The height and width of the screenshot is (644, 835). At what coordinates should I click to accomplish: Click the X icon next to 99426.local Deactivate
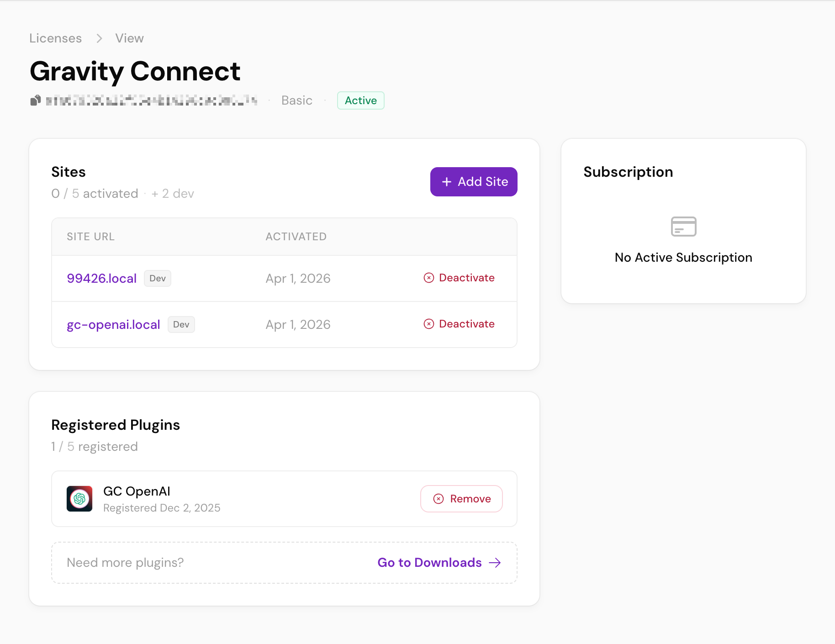pyautogui.click(x=429, y=278)
